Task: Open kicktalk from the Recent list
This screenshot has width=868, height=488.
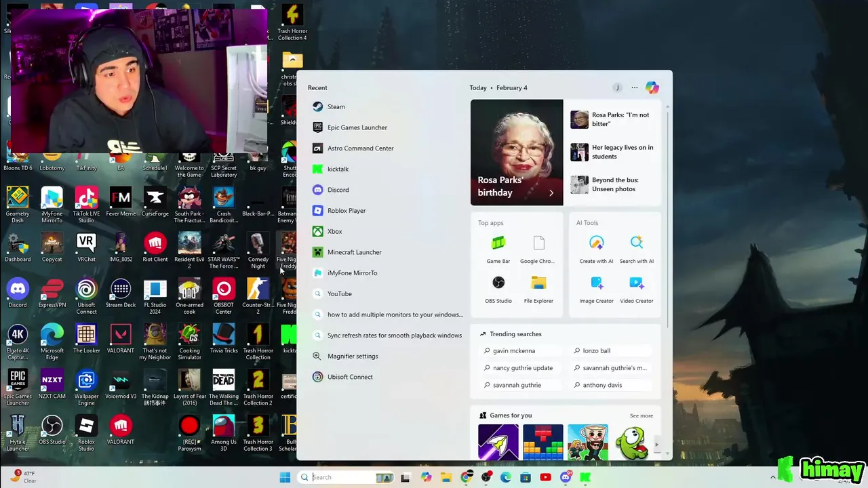Action: click(x=384, y=169)
